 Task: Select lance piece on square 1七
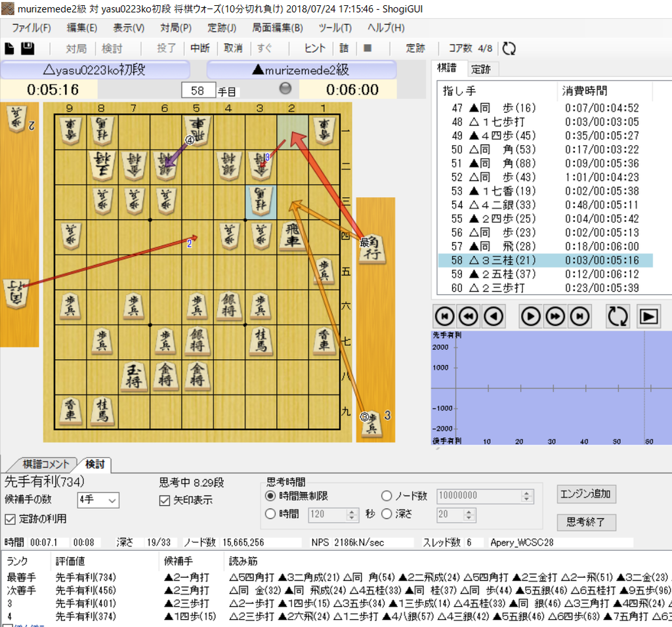tap(324, 341)
